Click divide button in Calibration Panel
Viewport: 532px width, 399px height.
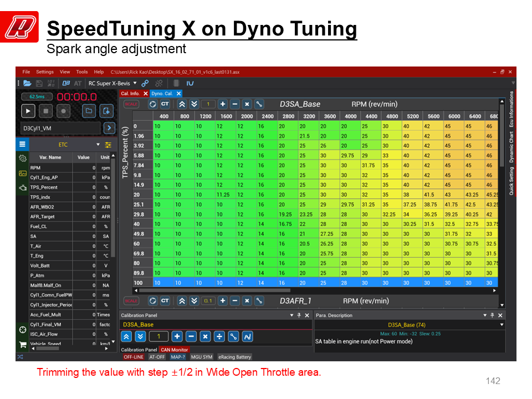(x=219, y=336)
